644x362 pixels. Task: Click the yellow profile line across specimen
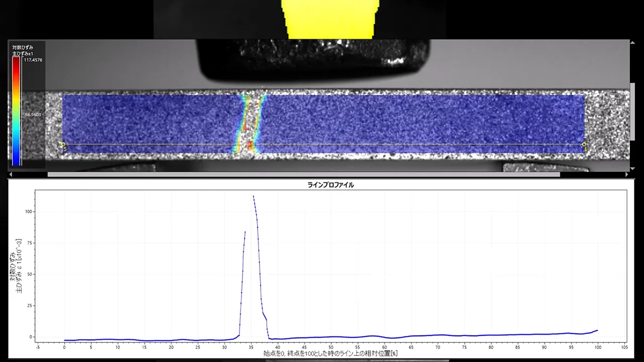pyautogui.click(x=324, y=145)
